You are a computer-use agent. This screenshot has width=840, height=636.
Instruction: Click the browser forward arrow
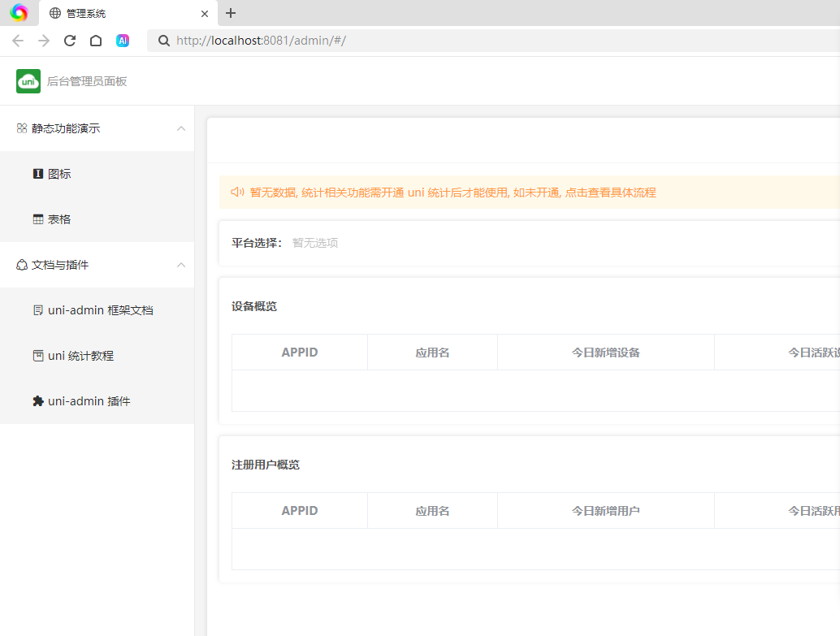(x=44, y=41)
